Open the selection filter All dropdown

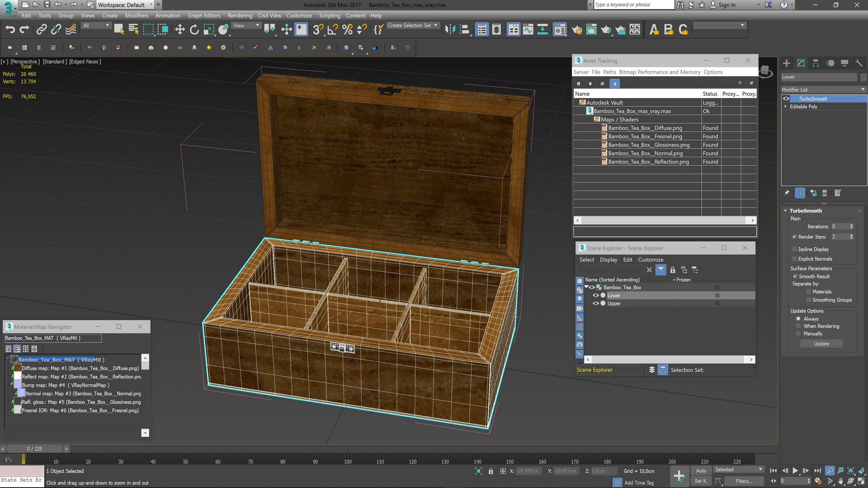(96, 26)
